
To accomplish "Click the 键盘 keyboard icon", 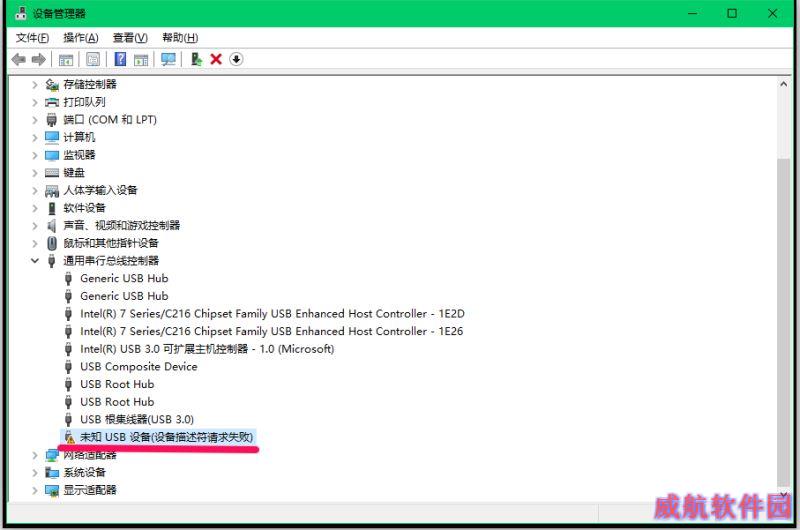I will (52, 173).
